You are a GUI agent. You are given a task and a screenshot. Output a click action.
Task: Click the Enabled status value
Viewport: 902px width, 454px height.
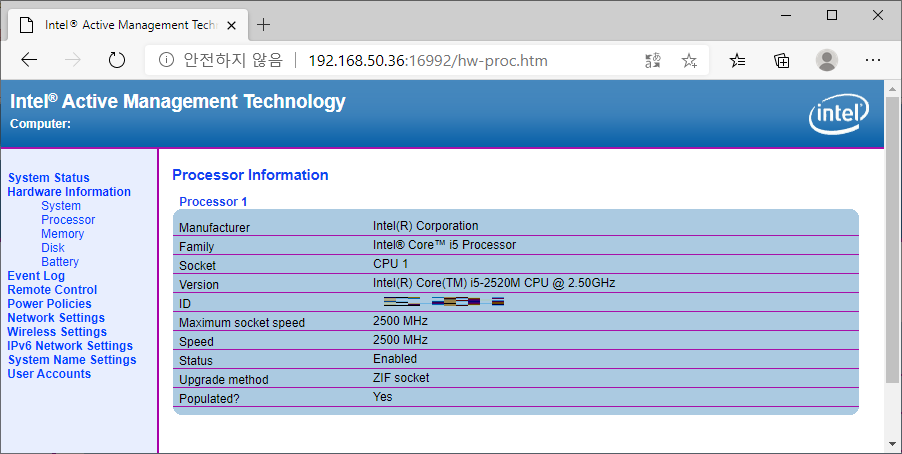tap(395, 358)
